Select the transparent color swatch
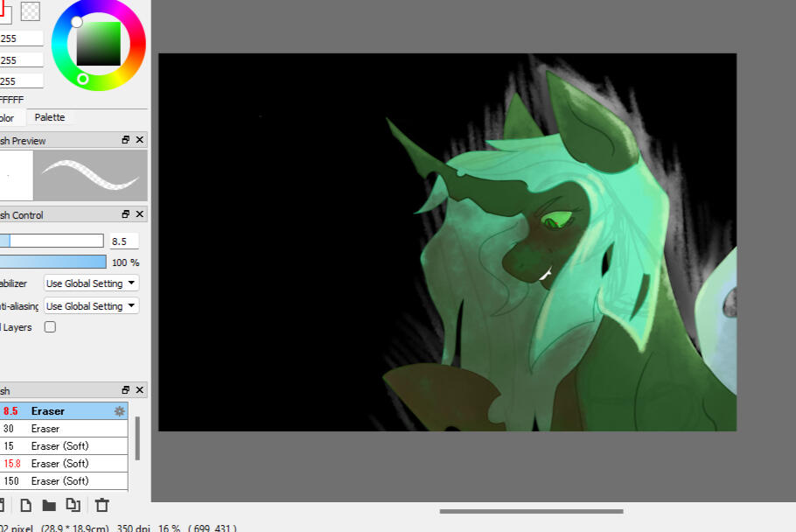796x532 pixels. coord(31,11)
